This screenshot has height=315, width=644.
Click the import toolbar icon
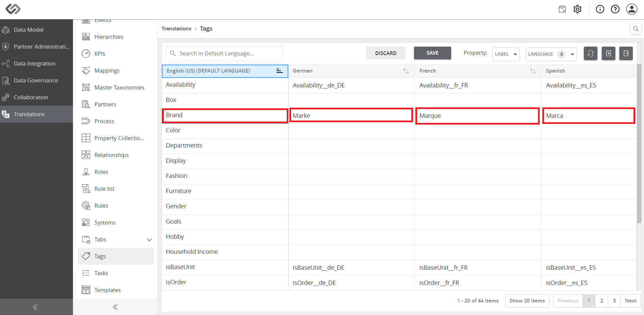click(x=609, y=53)
